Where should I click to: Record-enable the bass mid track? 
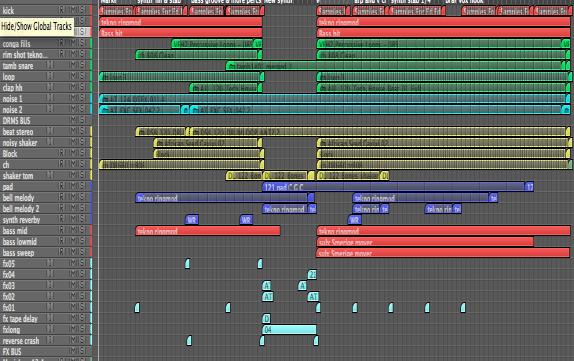pyautogui.click(x=62, y=230)
